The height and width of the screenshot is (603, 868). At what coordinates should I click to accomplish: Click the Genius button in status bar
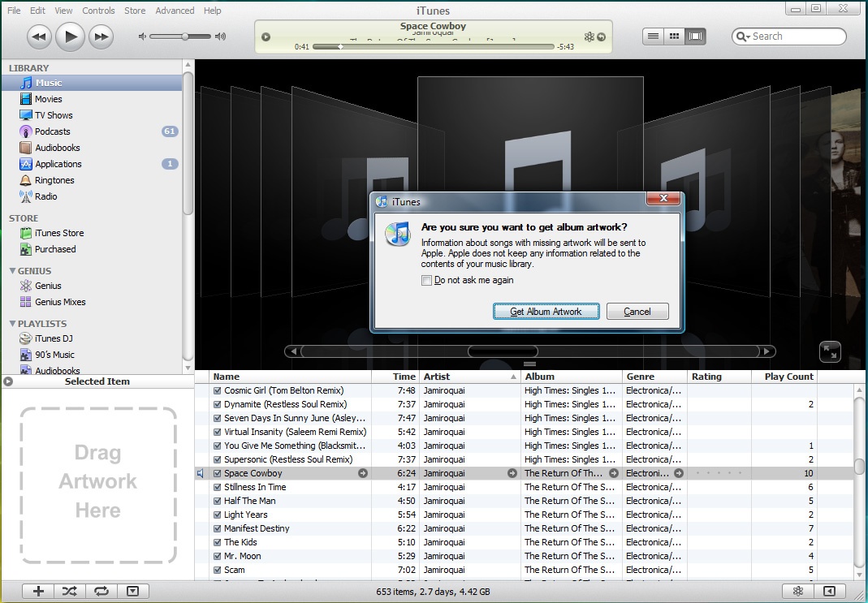pos(797,592)
